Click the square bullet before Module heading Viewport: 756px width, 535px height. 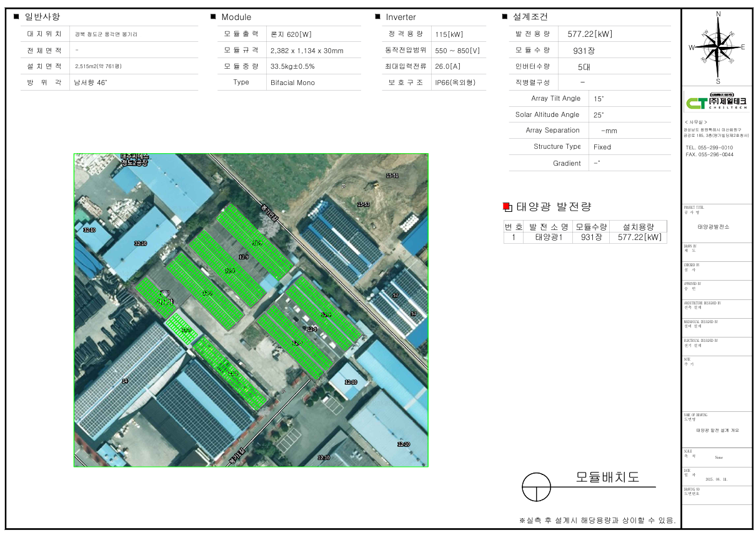pyautogui.click(x=213, y=17)
